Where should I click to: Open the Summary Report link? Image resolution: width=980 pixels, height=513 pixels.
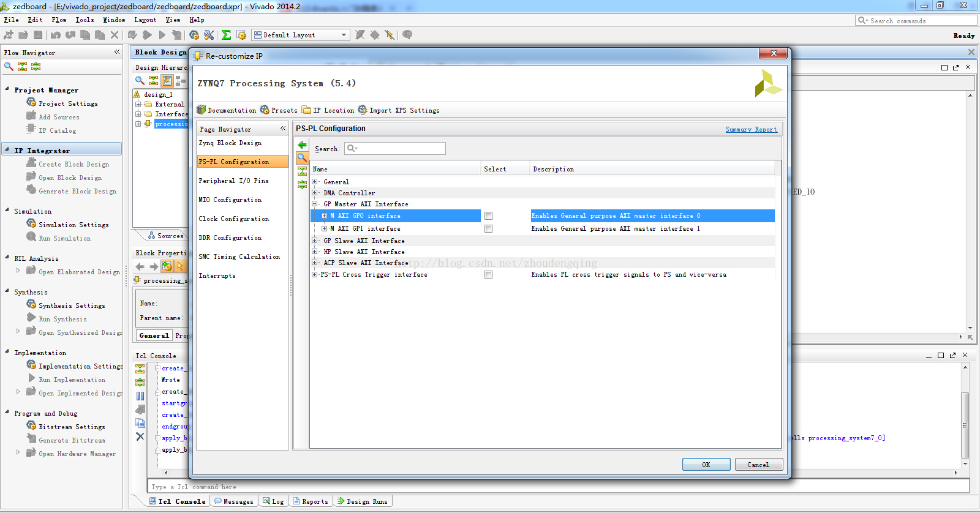click(751, 129)
